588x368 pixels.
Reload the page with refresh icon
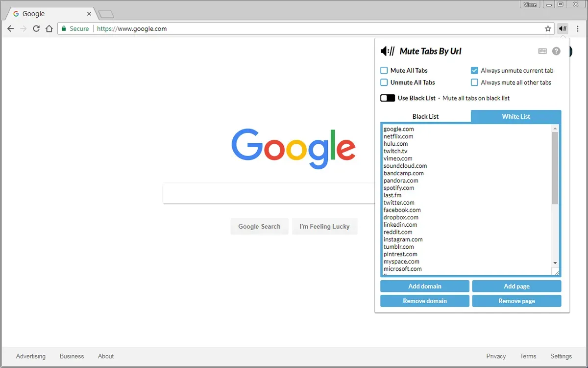click(36, 29)
